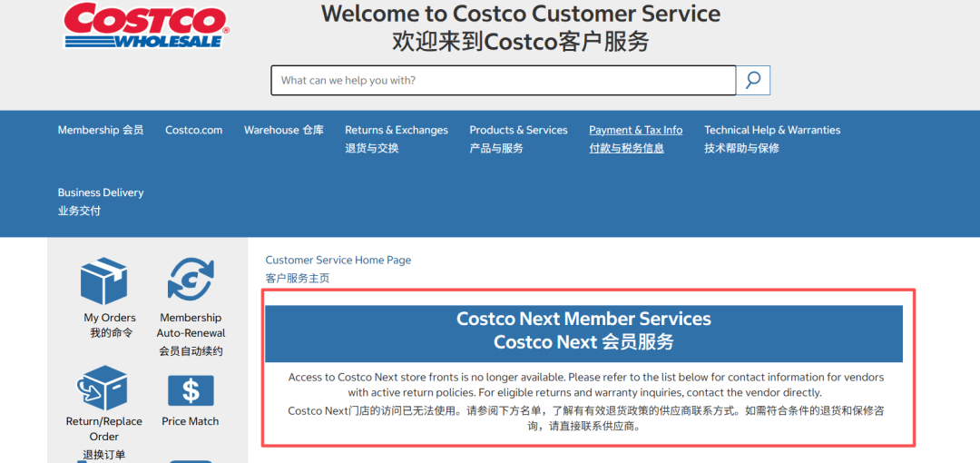Open Returns & Exchanges menu
The width and height of the screenshot is (980, 463).
(397, 139)
